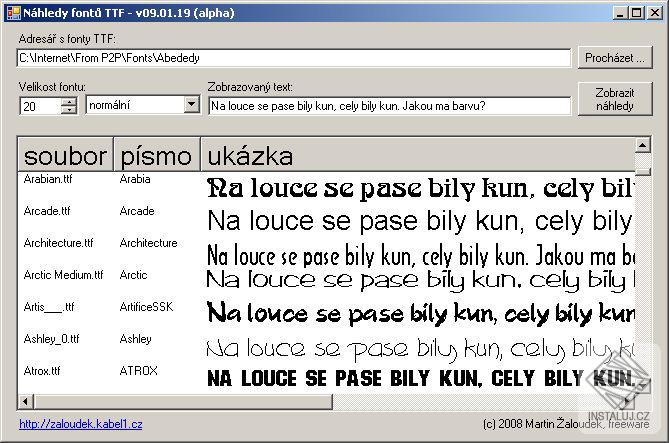Click the font size value field

[x=40, y=106]
